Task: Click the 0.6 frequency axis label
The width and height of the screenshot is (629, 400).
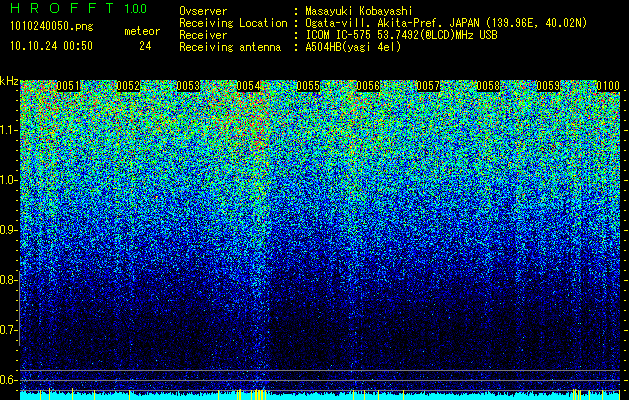Action: pos(8,380)
